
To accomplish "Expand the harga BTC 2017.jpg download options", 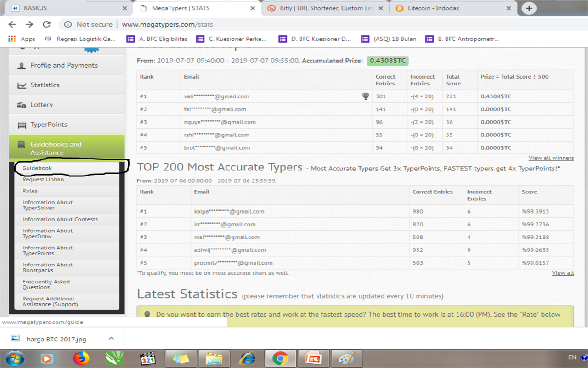I will [x=111, y=339].
